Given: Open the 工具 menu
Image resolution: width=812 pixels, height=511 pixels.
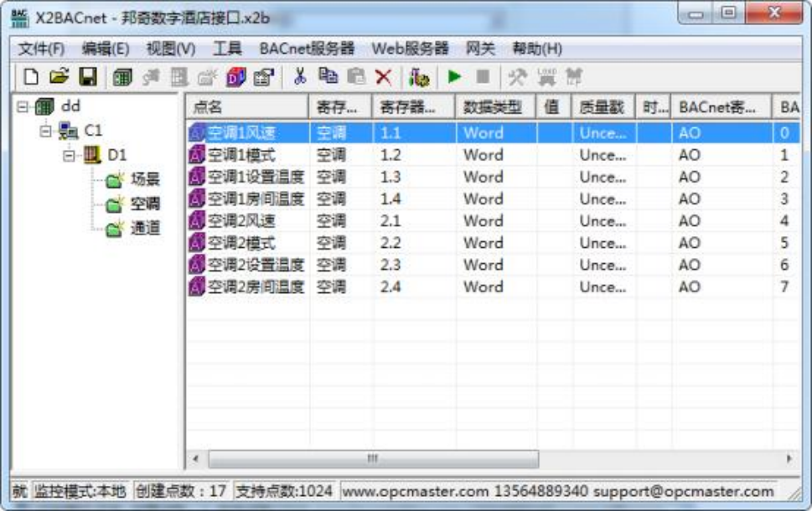Looking at the screenshot, I should [228, 49].
